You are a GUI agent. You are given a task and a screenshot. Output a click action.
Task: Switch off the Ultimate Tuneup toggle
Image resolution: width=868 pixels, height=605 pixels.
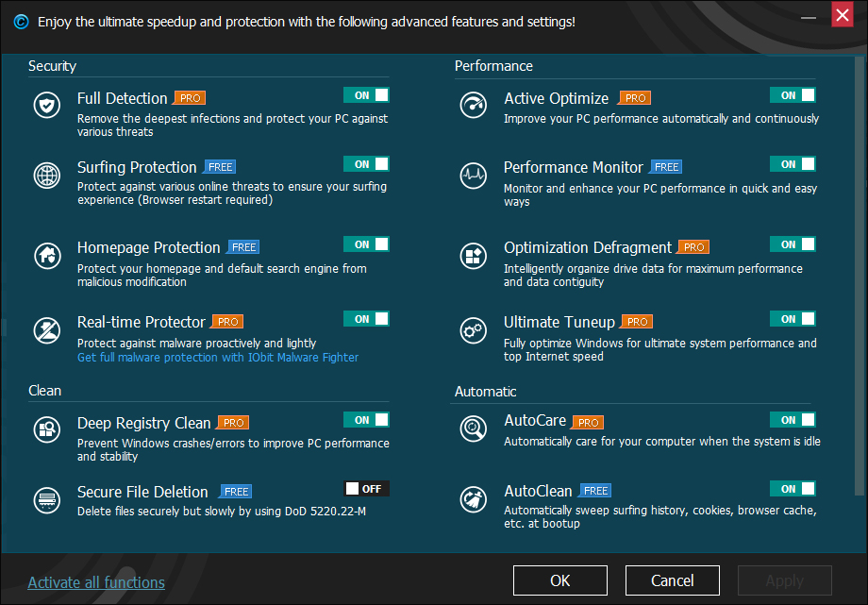pyautogui.click(x=793, y=319)
